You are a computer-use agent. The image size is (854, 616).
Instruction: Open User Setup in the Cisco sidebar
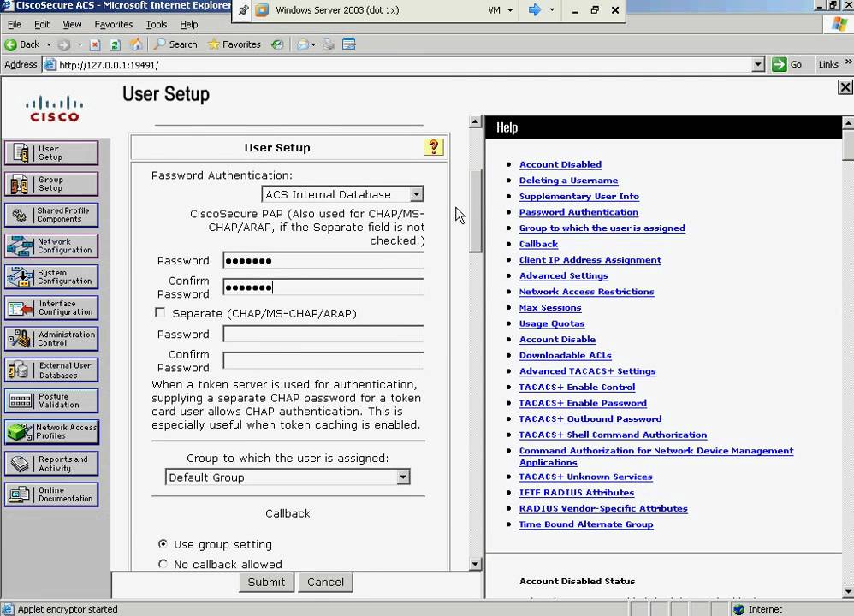point(51,153)
